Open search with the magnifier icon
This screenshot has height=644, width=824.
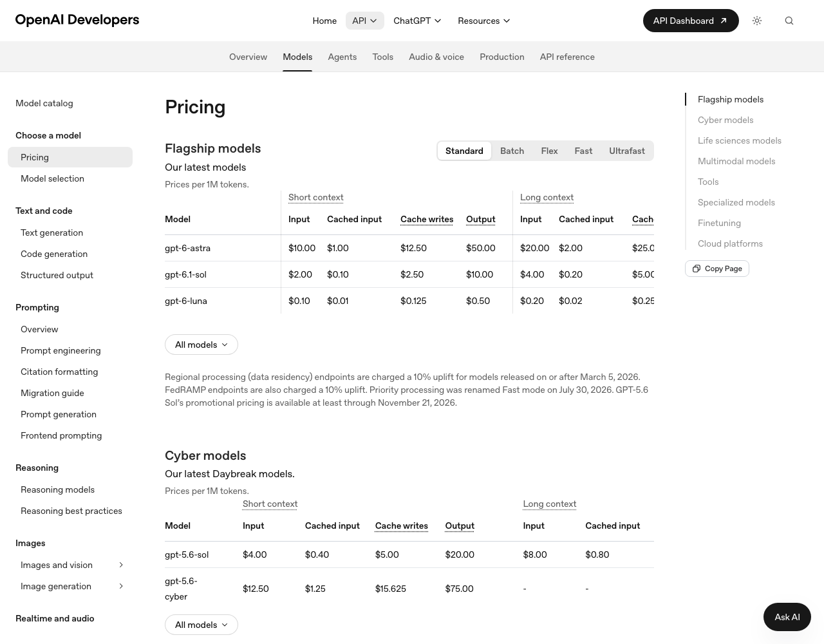(x=789, y=21)
